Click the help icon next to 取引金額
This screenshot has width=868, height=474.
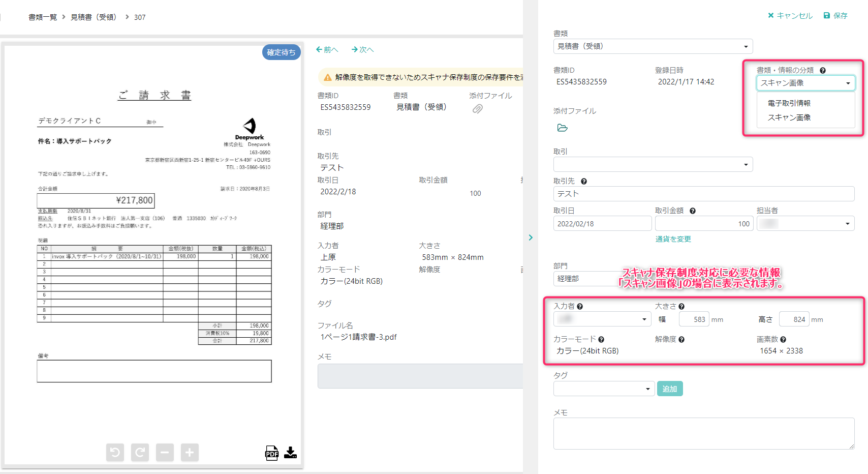[x=692, y=210]
